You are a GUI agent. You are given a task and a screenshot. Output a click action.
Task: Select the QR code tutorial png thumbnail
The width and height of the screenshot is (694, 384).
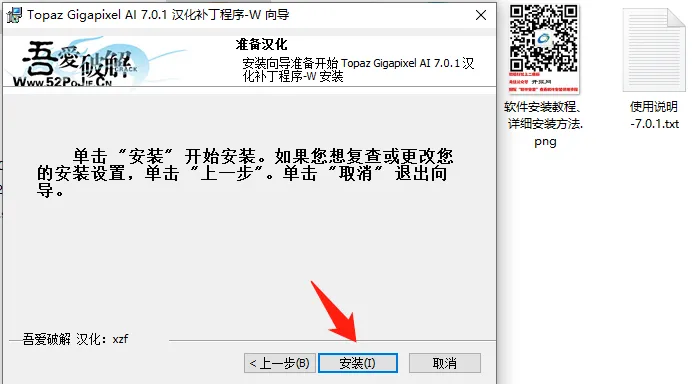[x=544, y=49]
